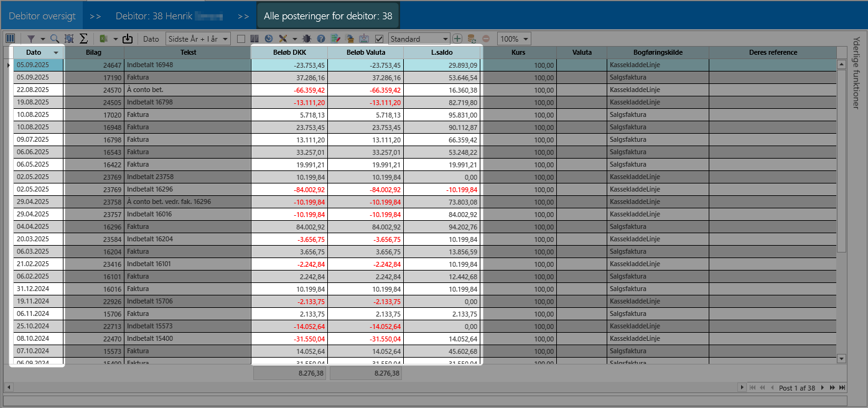Click the green plus add layout icon
The width and height of the screenshot is (868, 408).
pyautogui.click(x=457, y=39)
